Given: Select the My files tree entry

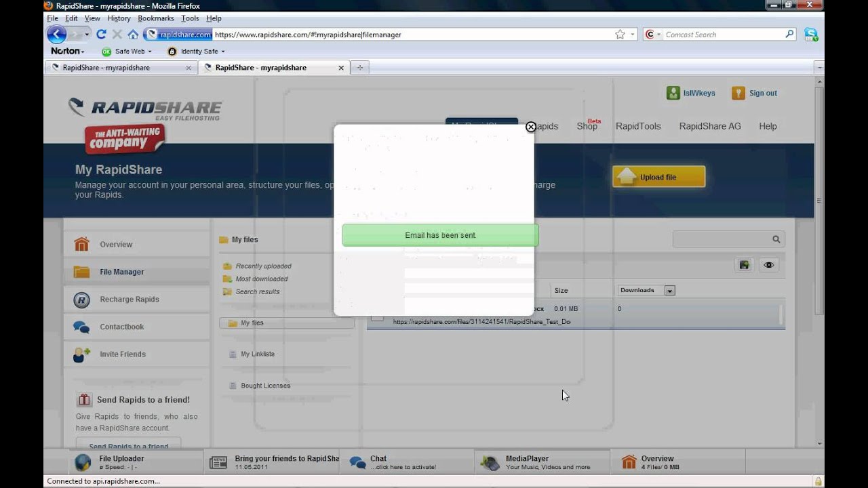Looking at the screenshot, I should [287, 323].
